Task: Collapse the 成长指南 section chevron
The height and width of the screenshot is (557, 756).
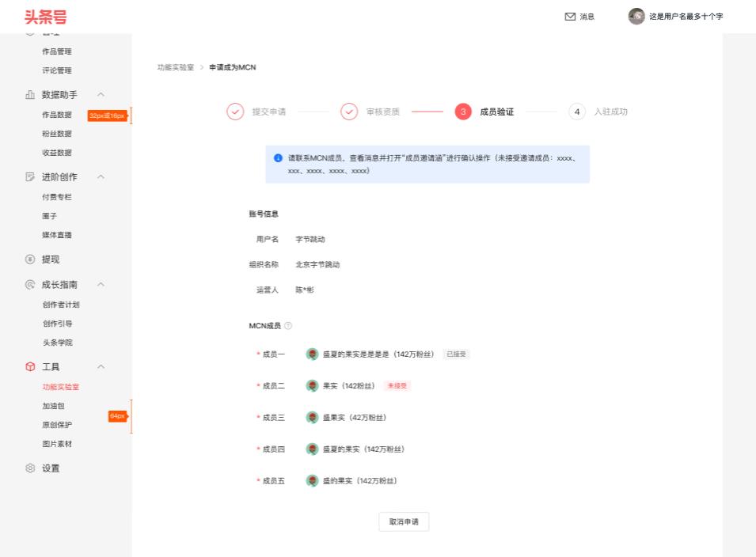Action: pyautogui.click(x=101, y=284)
